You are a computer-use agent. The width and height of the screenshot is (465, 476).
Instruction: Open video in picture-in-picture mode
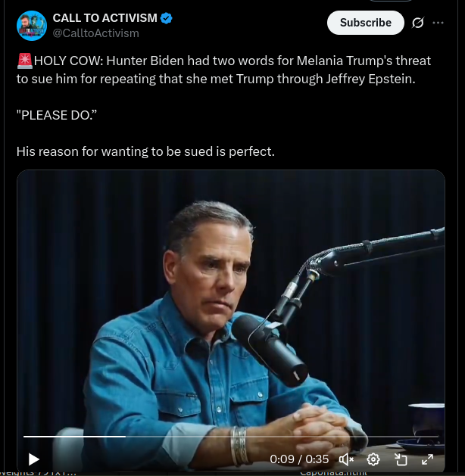(x=401, y=459)
